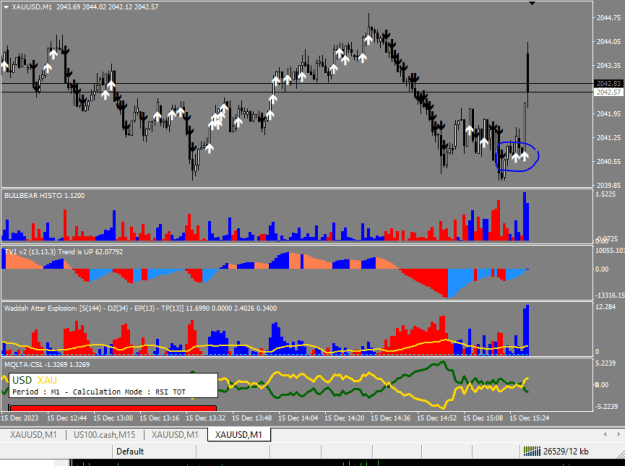Click the red bar under the legend
The height and width of the screenshot is (466, 625).
(x=113, y=408)
